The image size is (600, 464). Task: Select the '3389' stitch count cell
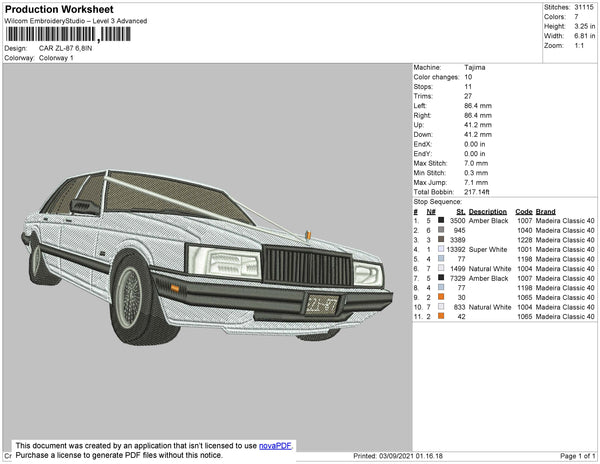pyautogui.click(x=458, y=240)
